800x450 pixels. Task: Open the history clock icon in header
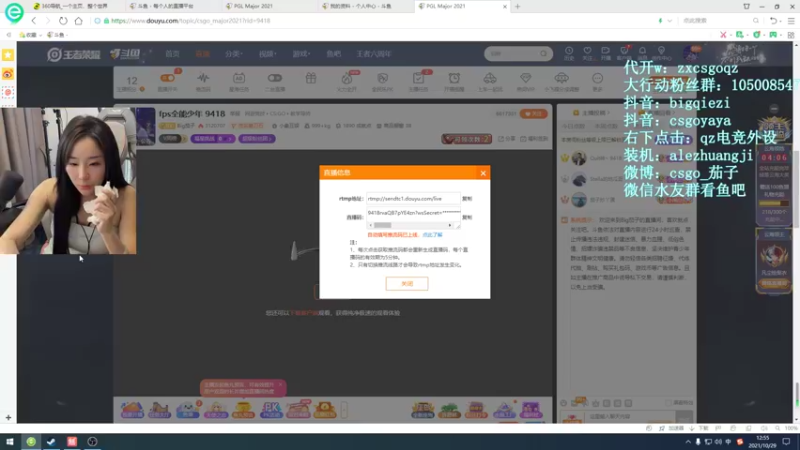(569, 53)
